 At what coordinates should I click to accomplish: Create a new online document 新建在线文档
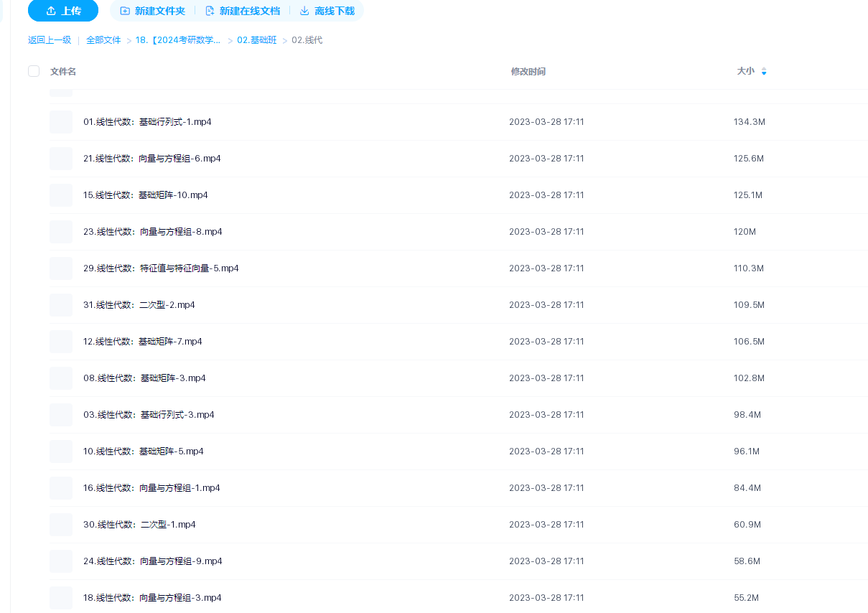242,11
